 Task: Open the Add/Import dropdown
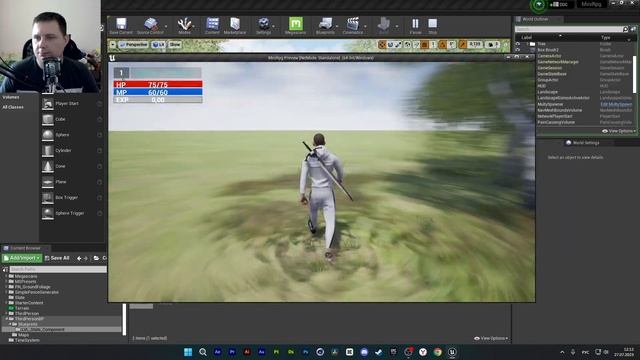[x=22, y=258]
